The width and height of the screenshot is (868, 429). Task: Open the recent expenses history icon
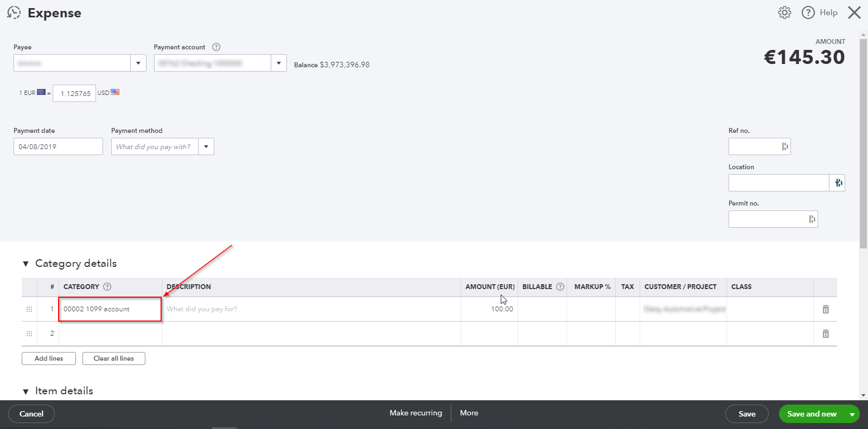(14, 12)
